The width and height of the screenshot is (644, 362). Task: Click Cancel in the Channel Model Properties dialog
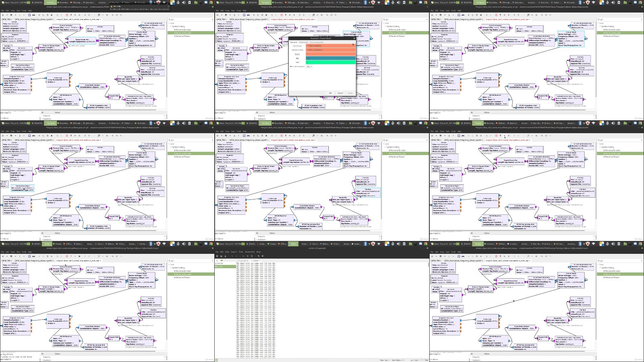pos(340,93)
